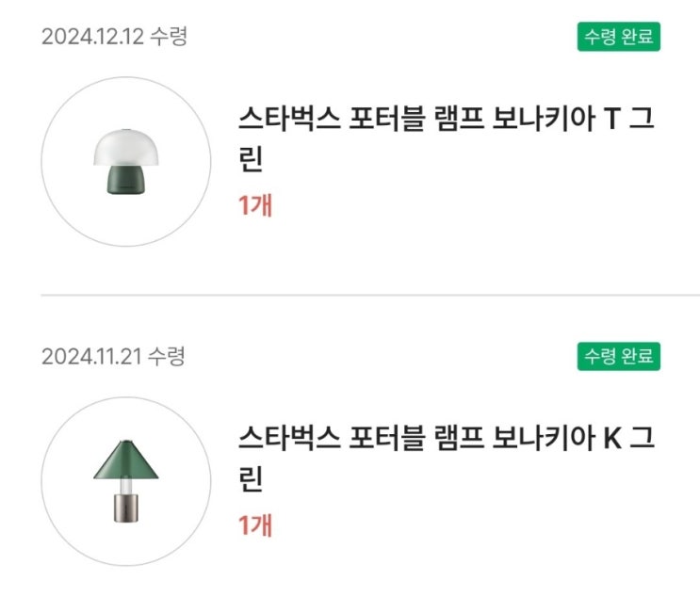700x613 pixels.
Task: Open the 스타벅스 포터블 램프 보나키아 T title
Action: (446, 138)
